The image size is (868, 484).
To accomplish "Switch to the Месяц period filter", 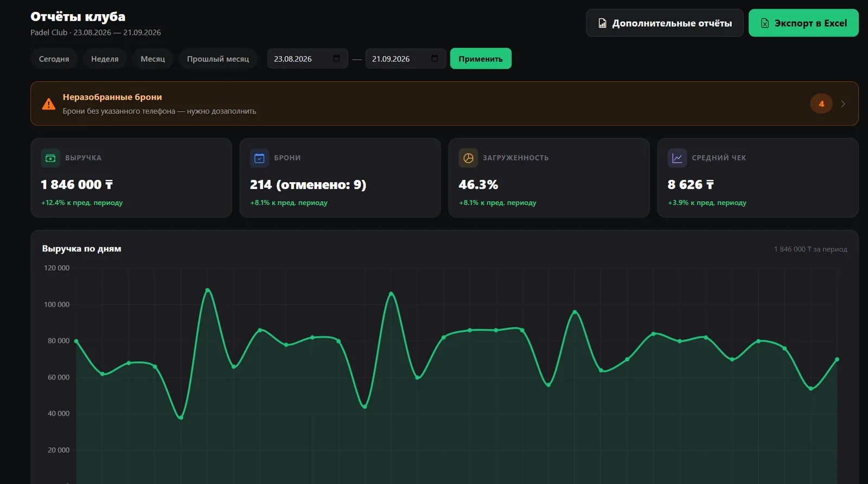I will [x=153, y=59].
